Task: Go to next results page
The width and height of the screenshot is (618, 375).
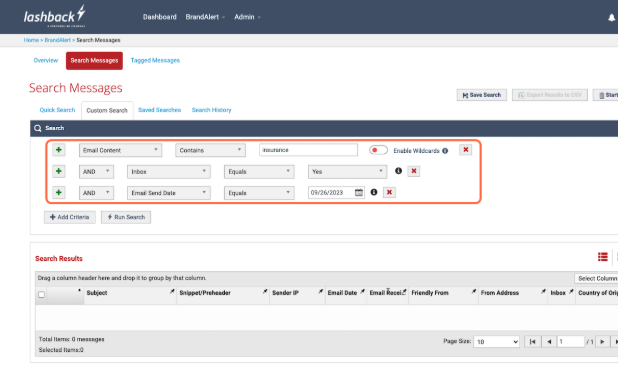Action: click(x=602, y=341)
